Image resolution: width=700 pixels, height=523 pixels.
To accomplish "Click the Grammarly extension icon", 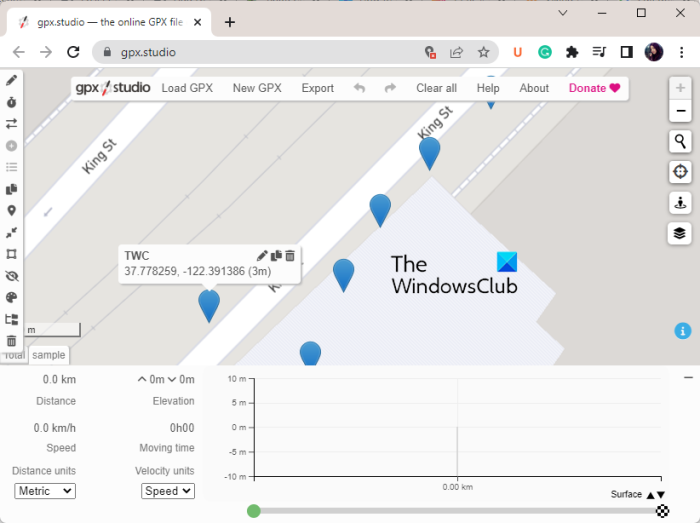I will click(x=545, y=52).
